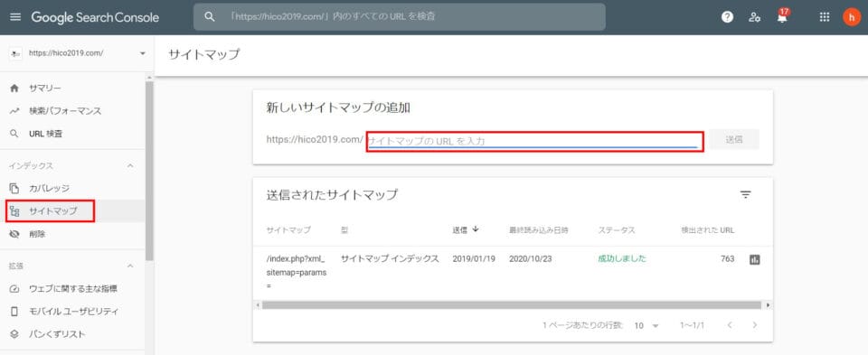The width and height of the screenshot is (868, 355).
Task: Sort by 検出された URL column header
Action: (x=708, y=230)
